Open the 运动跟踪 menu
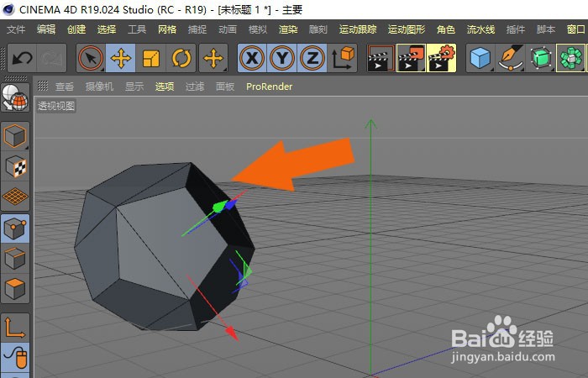Viewport: 588px width, 378px height. coord(358,29)
